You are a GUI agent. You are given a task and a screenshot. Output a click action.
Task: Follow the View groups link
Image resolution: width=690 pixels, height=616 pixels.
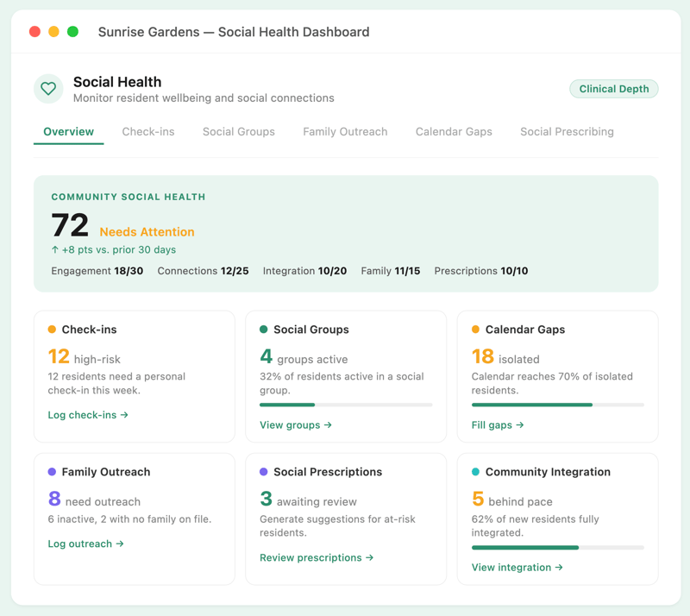(296, 425)
